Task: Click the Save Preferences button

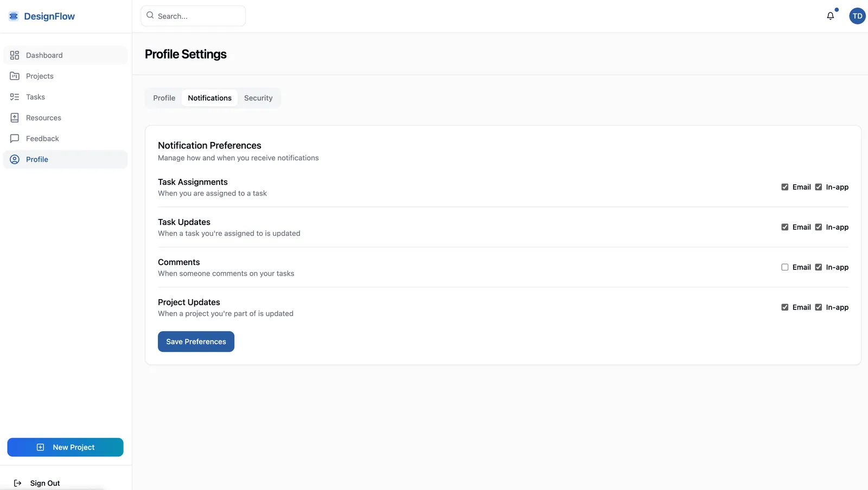Action: coord(196,341)
